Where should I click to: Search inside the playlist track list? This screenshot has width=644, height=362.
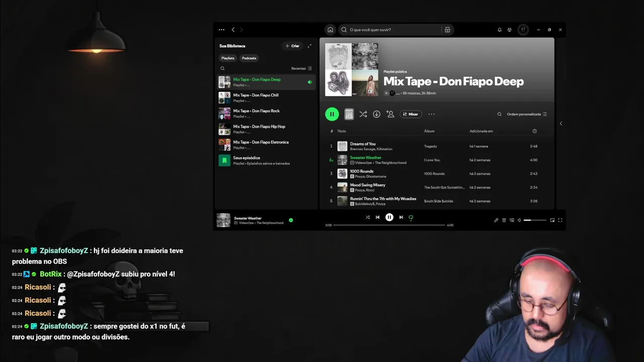click(499, 114)
